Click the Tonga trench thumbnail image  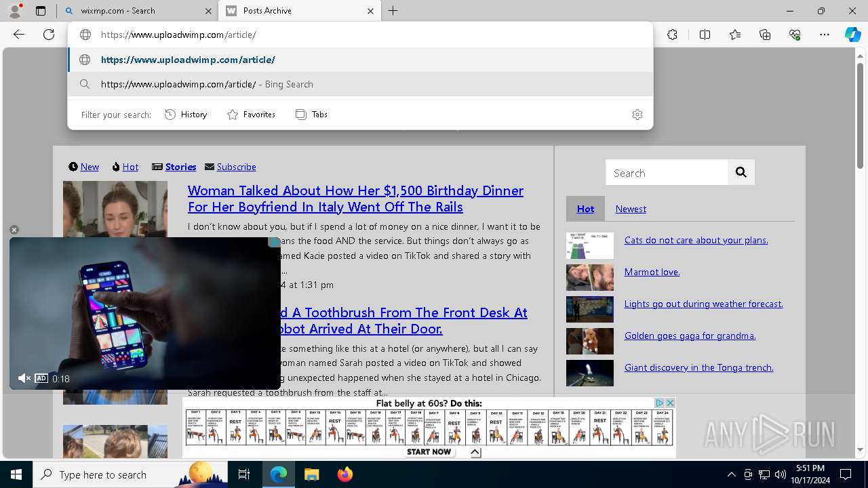590,373
